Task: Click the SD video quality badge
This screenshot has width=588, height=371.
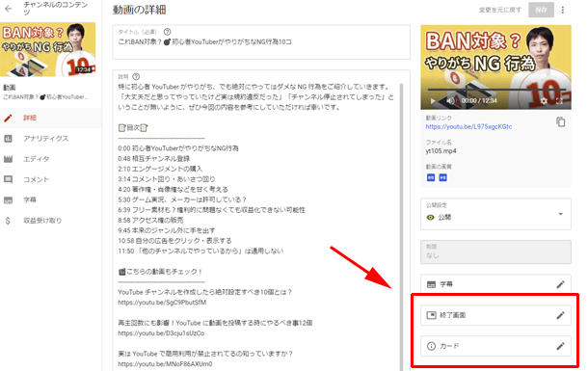Action: [x=431, y=177]
